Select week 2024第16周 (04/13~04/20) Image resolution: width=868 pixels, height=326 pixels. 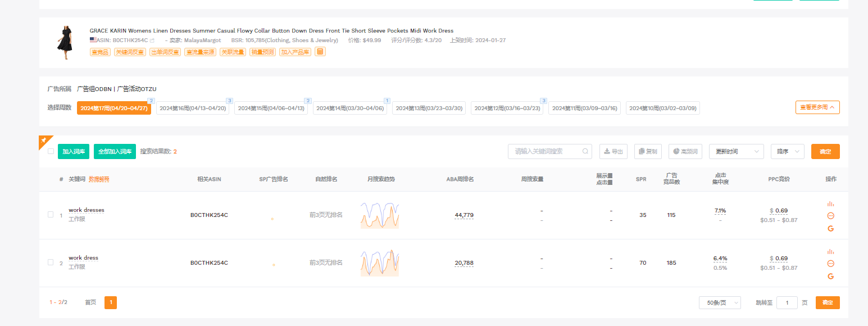(193, 108)
